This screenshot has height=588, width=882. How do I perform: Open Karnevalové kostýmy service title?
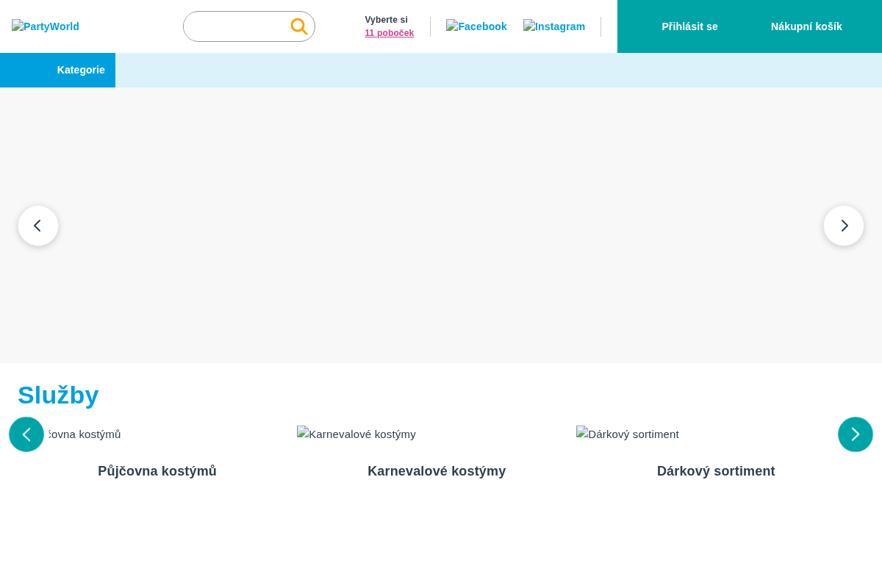[437, 471]
